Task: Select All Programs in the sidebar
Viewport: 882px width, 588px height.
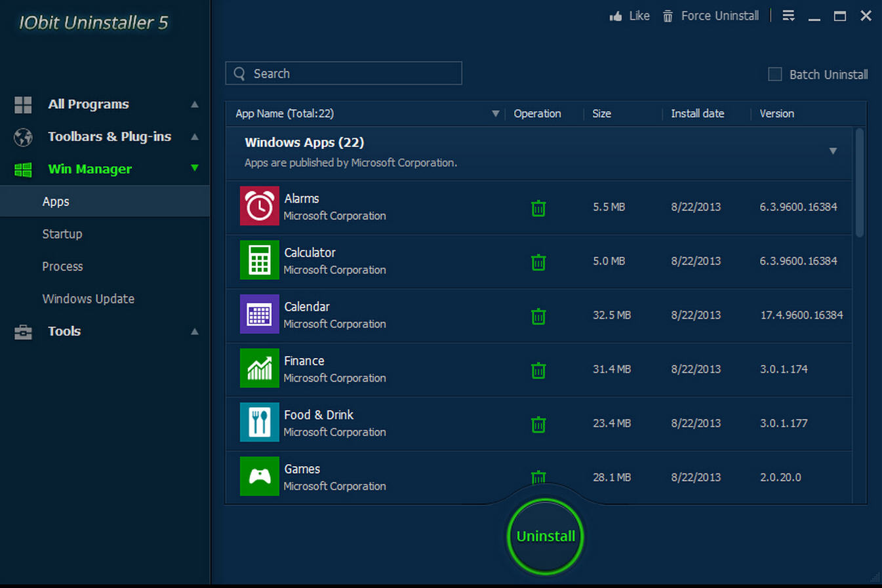Action: click(89, 104)
